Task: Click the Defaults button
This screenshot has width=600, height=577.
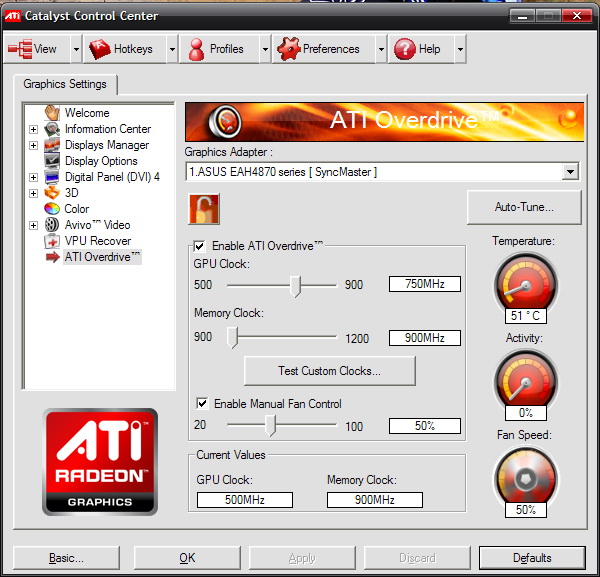Action: tap(532, 558)
